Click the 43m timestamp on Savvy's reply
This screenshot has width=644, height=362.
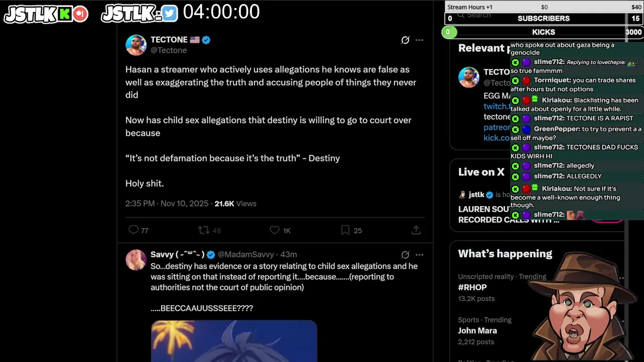[288, 254]
